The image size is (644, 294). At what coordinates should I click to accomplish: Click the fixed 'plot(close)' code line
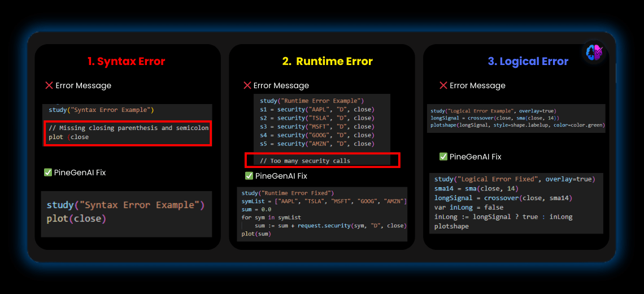76,218
